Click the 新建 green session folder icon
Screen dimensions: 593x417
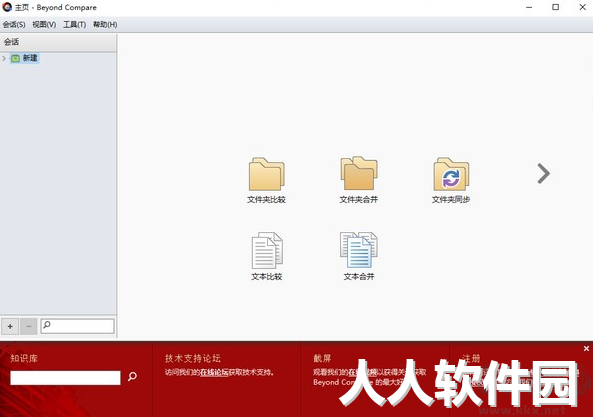click(16, 58)
